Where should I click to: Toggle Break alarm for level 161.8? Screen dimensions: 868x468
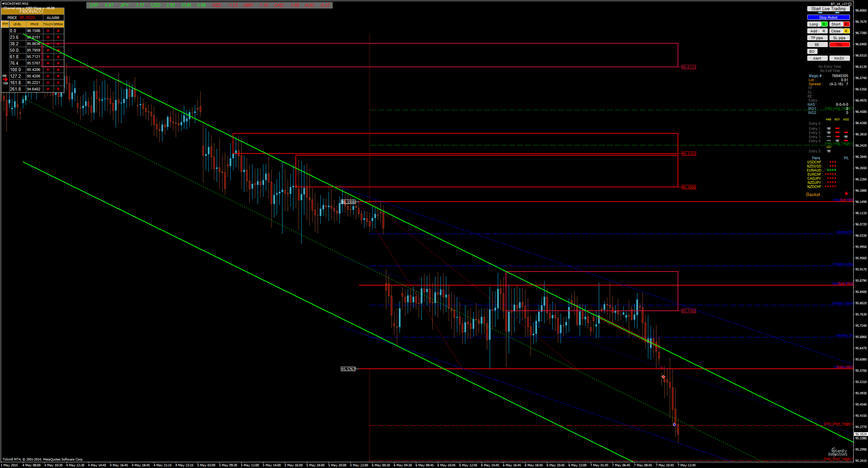point(58,83)
